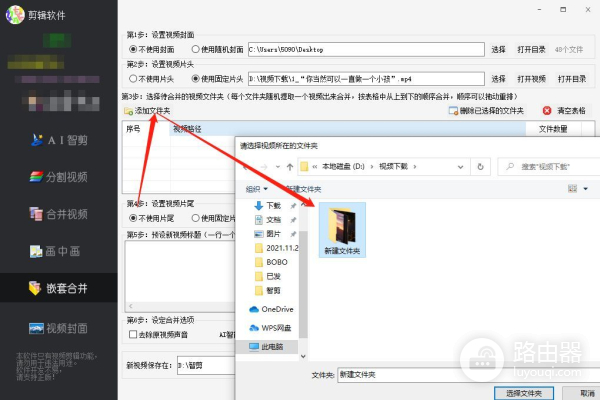
Task: Open the 视频封面 module
Action: click(x=59, y=328)
